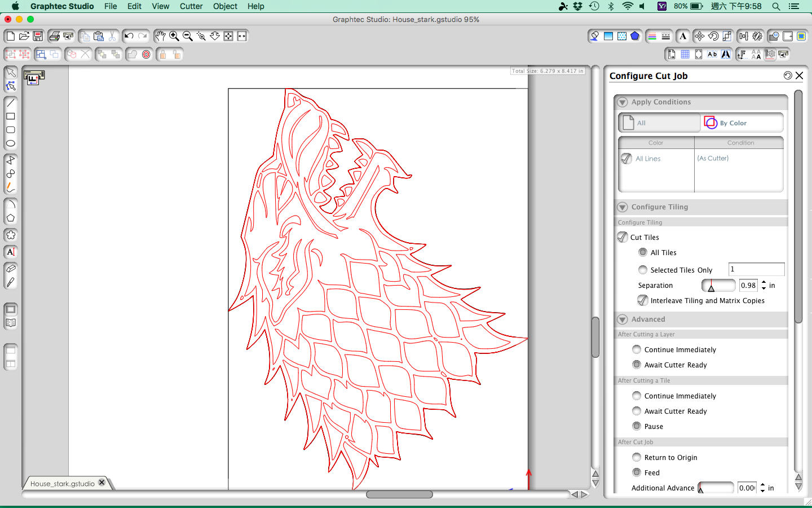Click the Selected Tiles Only input field
The width and height of the screenshot is (812, 508).
click(756, 269)
